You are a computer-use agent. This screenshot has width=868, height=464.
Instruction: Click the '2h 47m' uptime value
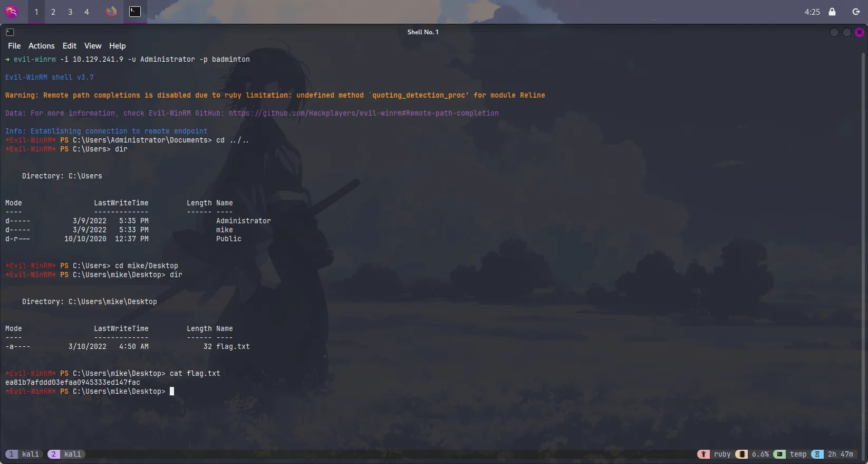840,454
